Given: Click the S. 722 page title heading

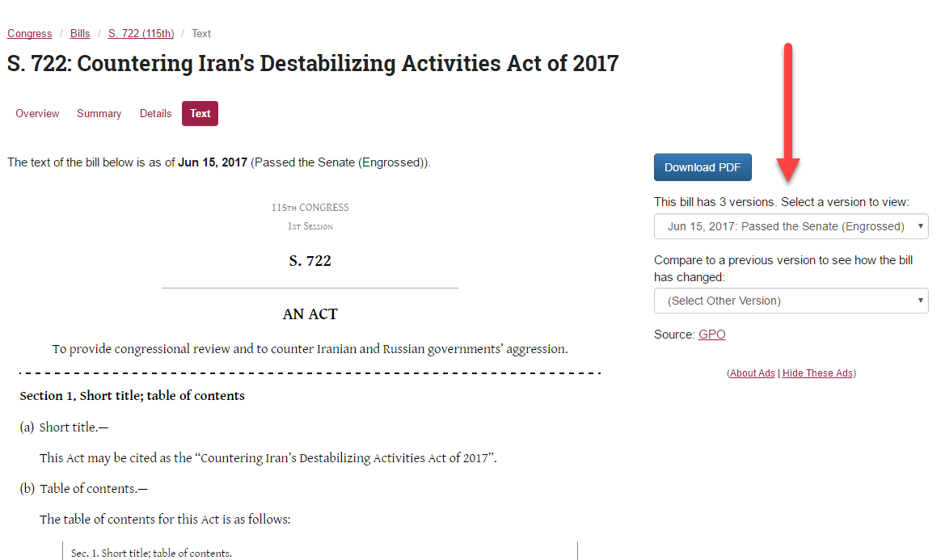Looking at the screenshot, I should pyautogui.click(x=313, y=64).
